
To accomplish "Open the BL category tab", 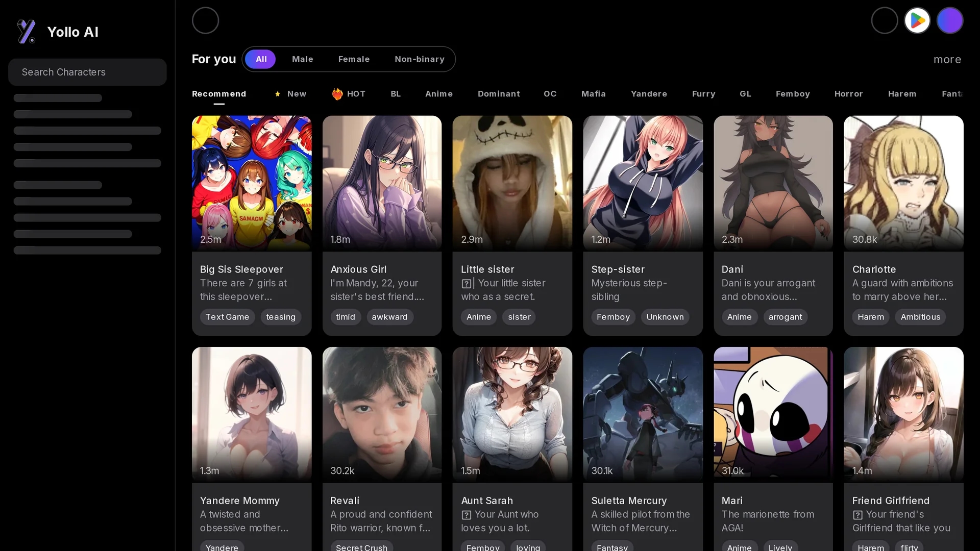I will pos(396,94).
